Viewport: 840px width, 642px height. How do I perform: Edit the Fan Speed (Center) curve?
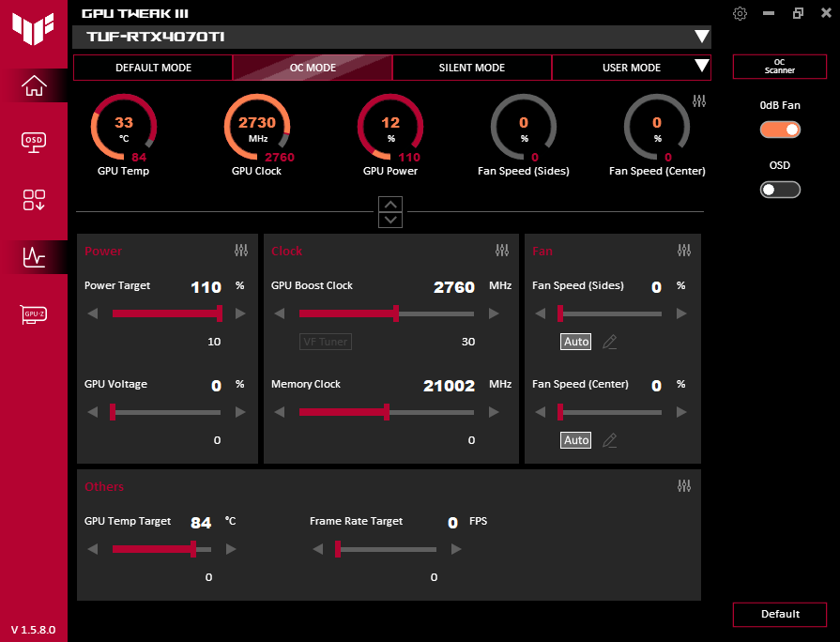(x=610, y=440)
